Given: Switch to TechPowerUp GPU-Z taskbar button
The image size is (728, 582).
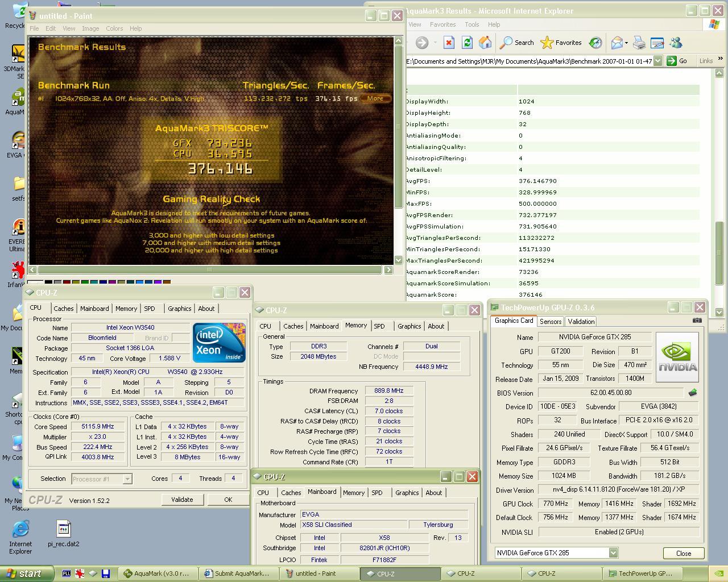Looking at the screenshot, I should point(642,574).
